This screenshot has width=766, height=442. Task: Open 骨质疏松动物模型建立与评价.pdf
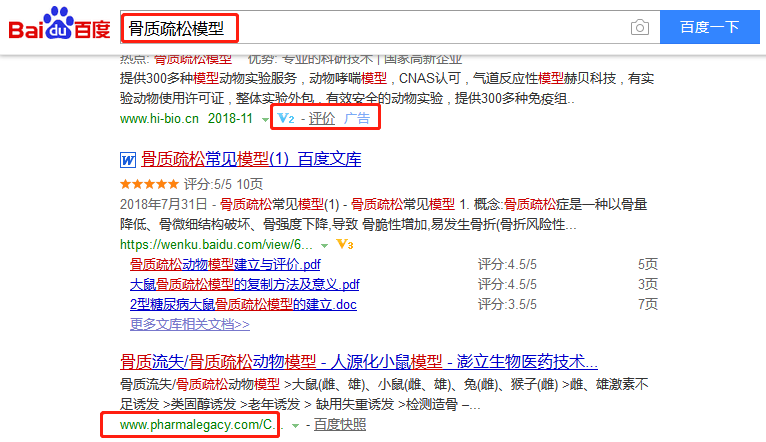click(225, 264)
